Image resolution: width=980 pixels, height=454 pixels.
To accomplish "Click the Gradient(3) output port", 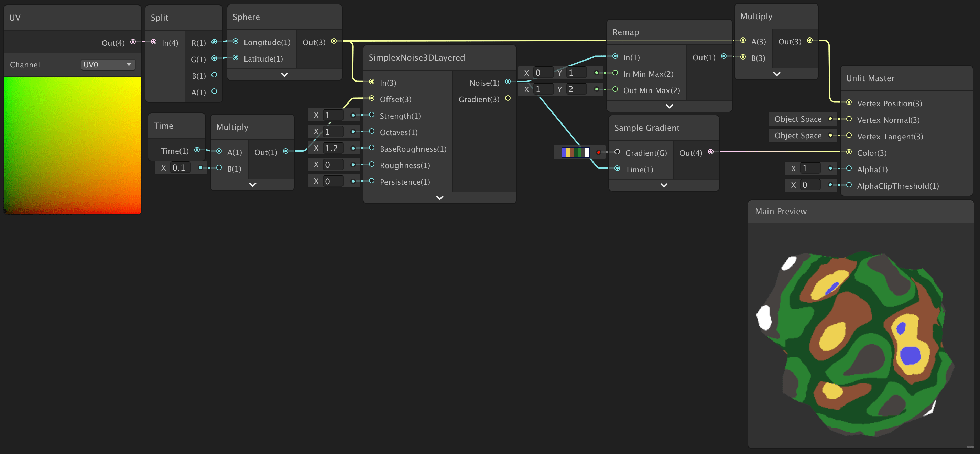I will click(x=508, y=99).
